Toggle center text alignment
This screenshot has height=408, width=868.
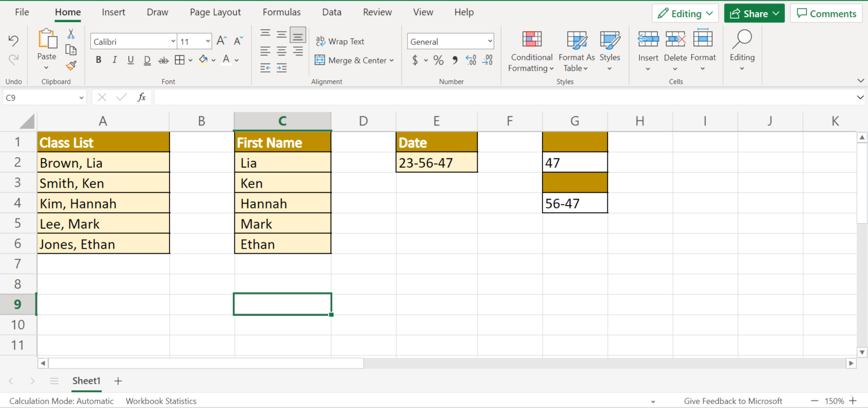tap(281, 50)
